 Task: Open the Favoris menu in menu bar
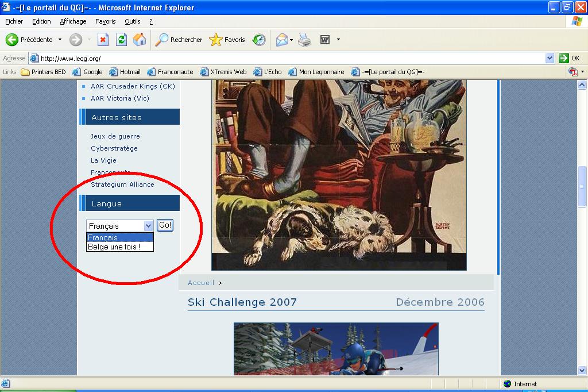pyautogui.click(x=106, y=21)
